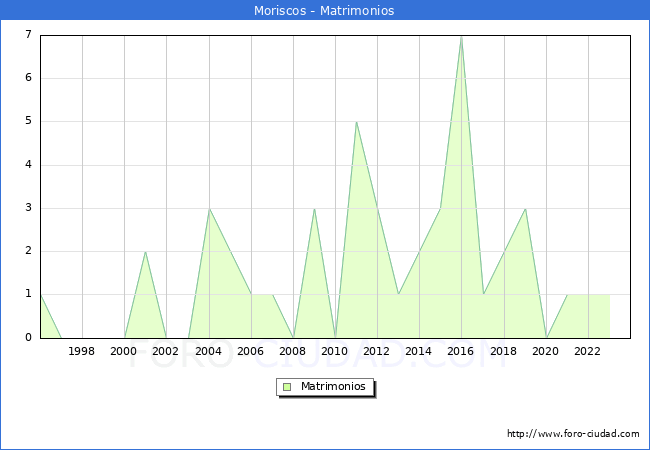Image resolution: width=650 pixels, height=450 pixels.
Task: Click the chart title 'Moriscos - Matrimonios'
Action: click(x=324, y=10)
